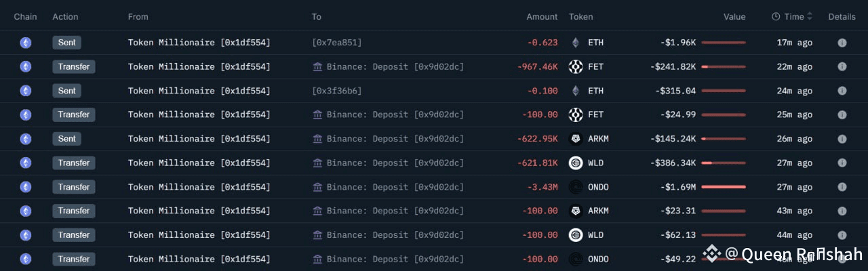Click the Amount column header
Viewport: 868px width, 271px height.
(x=542, y=17)
